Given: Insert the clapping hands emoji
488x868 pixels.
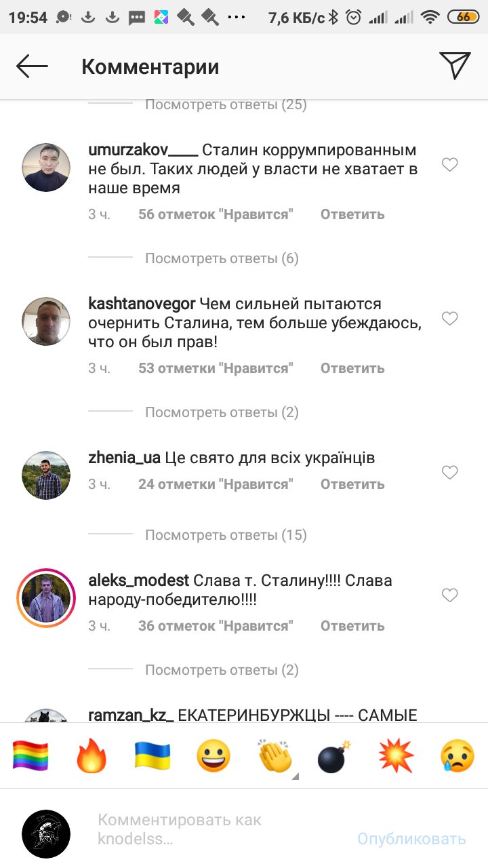Looking at the screenshot, I should (275, 755).
